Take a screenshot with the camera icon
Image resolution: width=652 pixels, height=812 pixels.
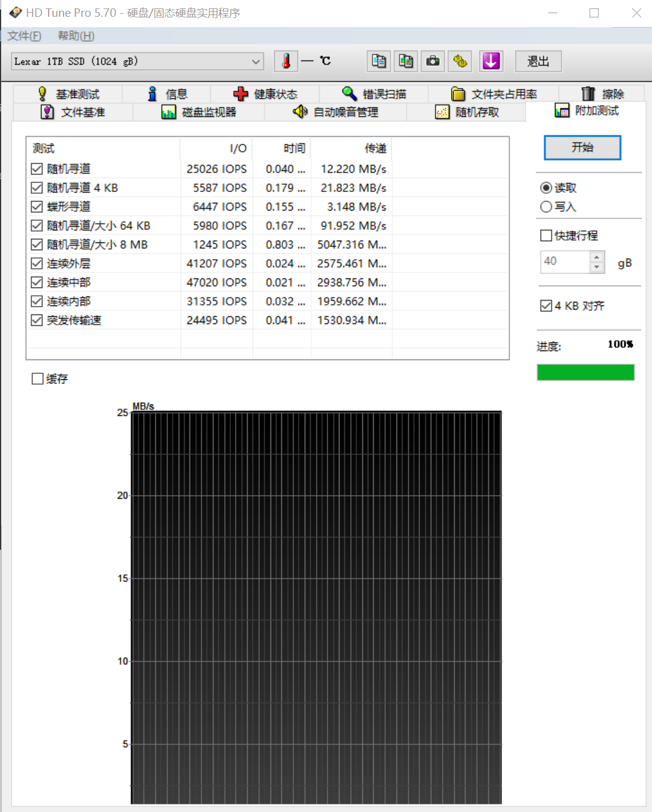point(432,61)
